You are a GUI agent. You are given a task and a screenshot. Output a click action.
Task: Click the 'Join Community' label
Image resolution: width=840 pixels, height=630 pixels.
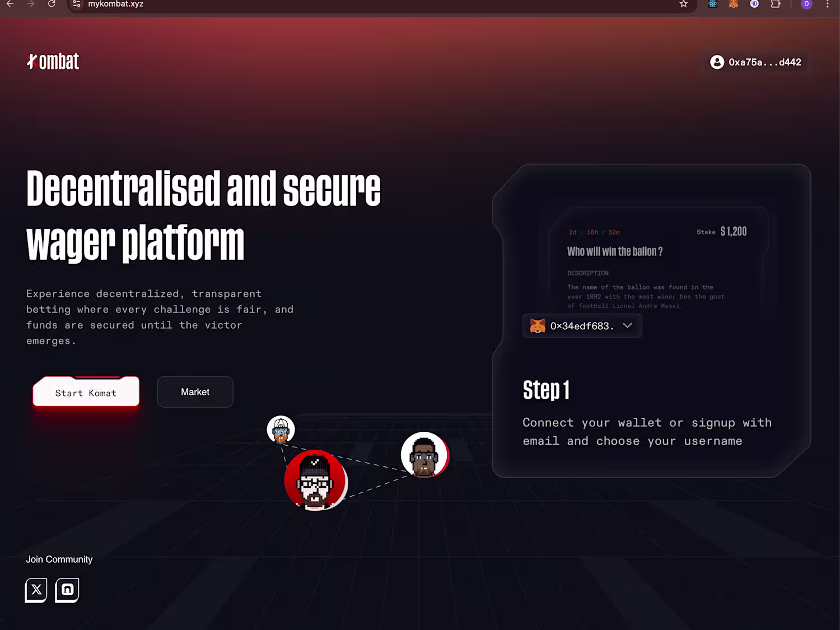coord(59,559)
